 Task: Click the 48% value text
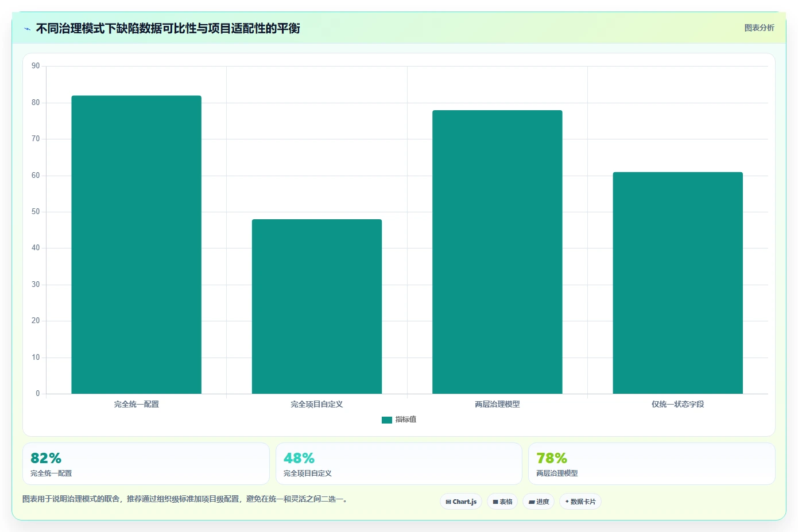pyautogui.click(x=299, y=458)
